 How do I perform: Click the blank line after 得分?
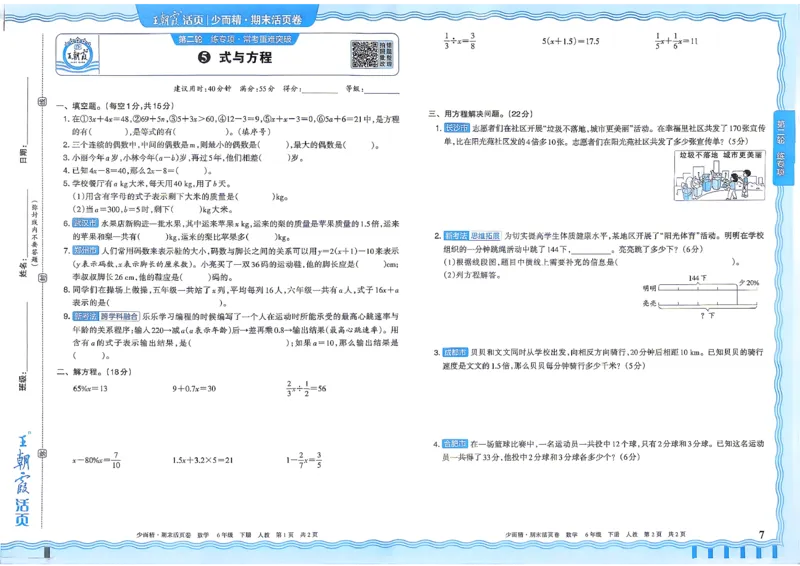click(x=320, y=89)
